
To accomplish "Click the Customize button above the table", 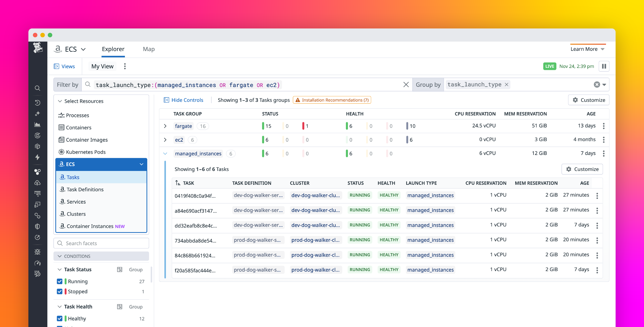I will (x=589, y=100).
